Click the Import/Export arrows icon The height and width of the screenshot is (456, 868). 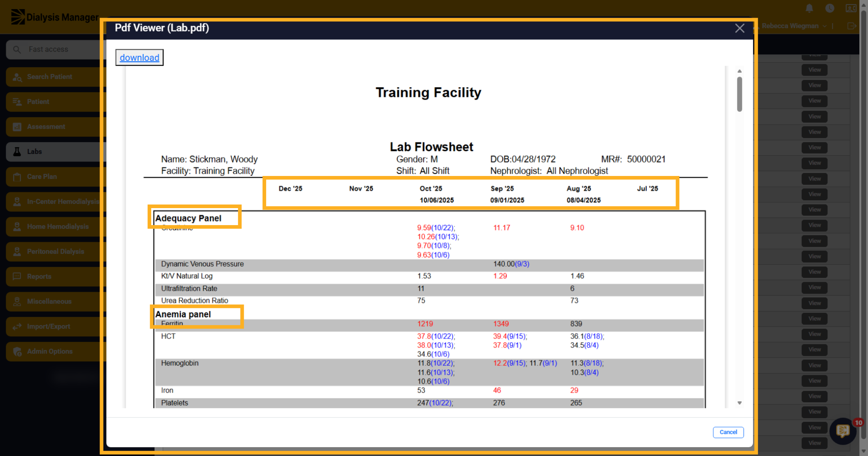pos(17,326)
